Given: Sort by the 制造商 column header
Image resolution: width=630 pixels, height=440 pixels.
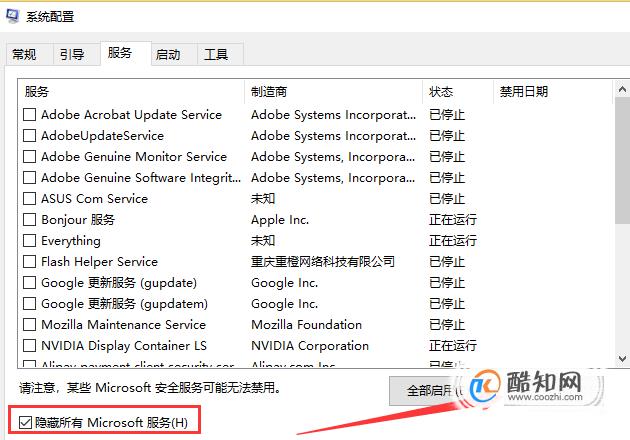Looking at the screenshot, I should [333, 92].
